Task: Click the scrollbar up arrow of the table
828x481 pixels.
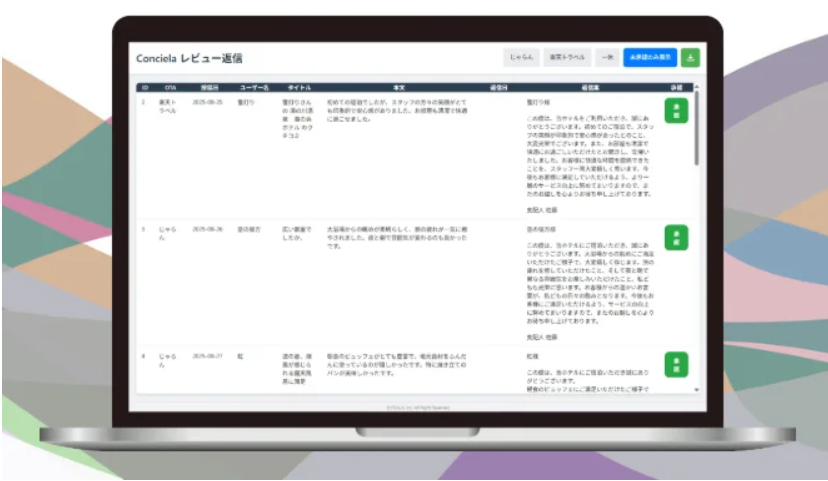Action: point(697,87)
